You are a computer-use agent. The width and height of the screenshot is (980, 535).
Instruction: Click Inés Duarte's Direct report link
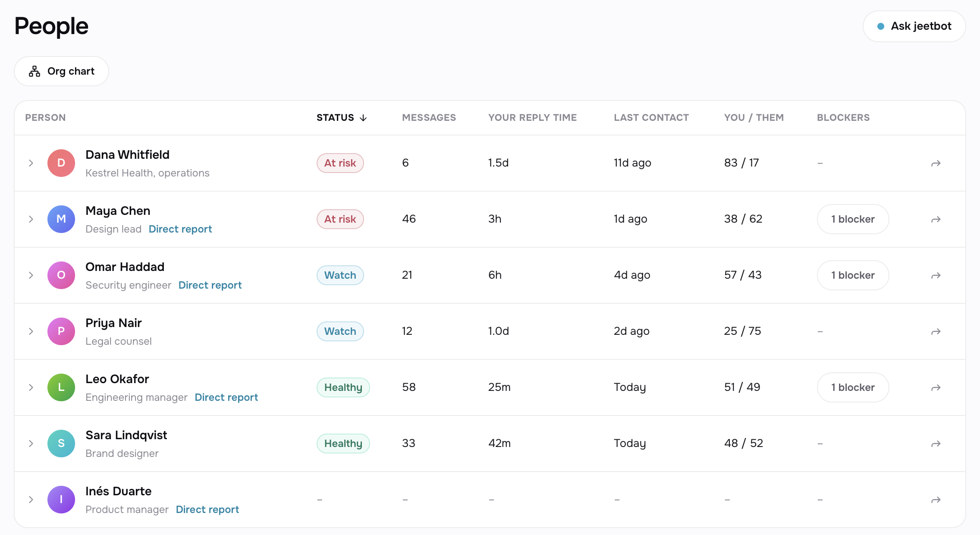tap(207, 510)
